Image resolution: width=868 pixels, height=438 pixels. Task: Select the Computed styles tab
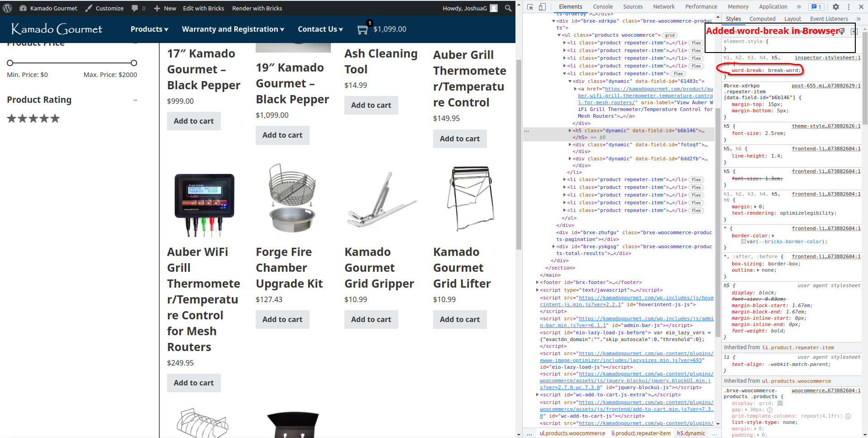point(762,19)
